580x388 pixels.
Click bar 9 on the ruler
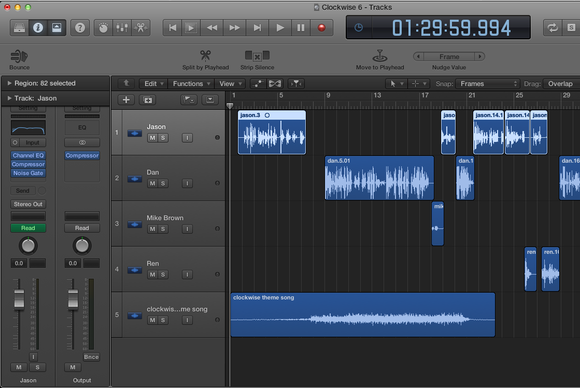(x=328, y=95)
